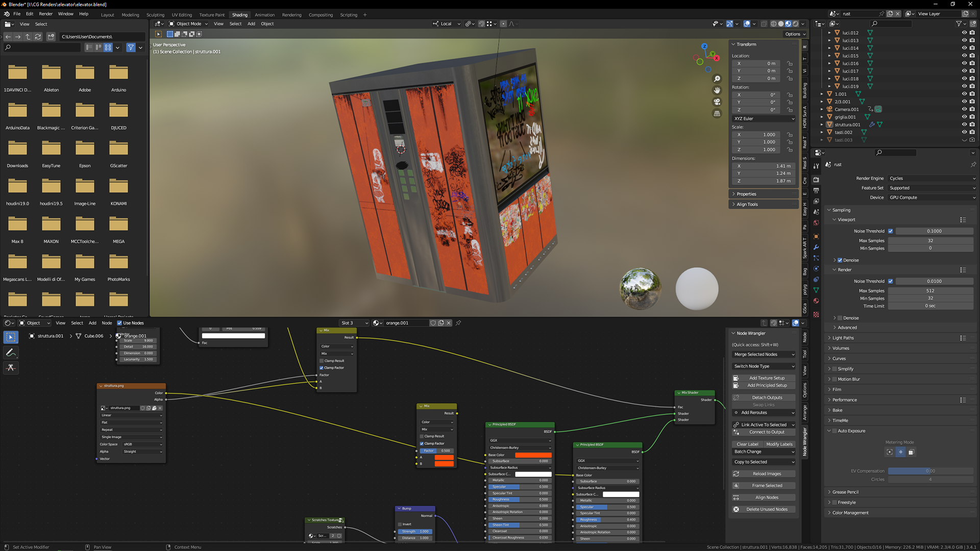980x551 pixels.
Task: Enable the viewport Denoise checkbox
Action: pos(840,260)
